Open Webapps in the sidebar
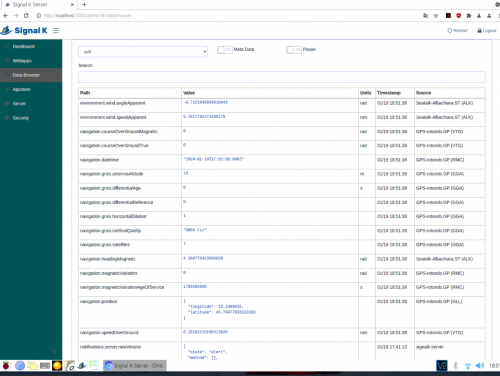 (31, 61)
